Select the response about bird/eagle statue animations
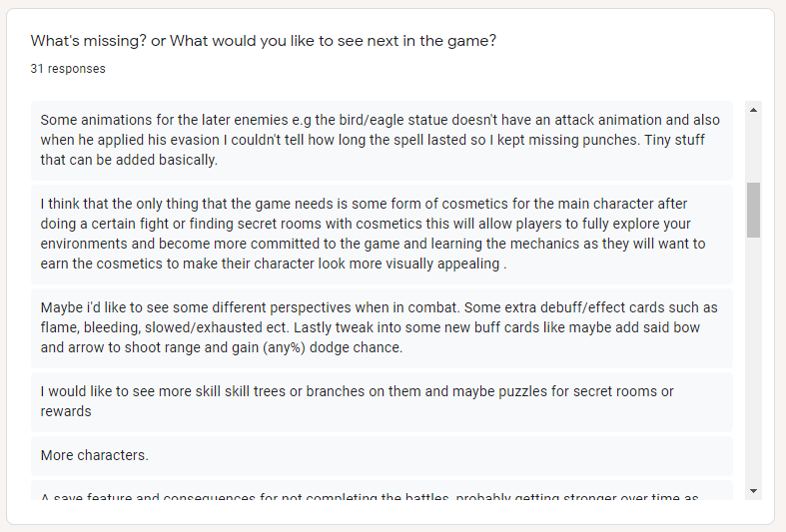The height and width of the screenshot is (532, 786). point(382,141)
